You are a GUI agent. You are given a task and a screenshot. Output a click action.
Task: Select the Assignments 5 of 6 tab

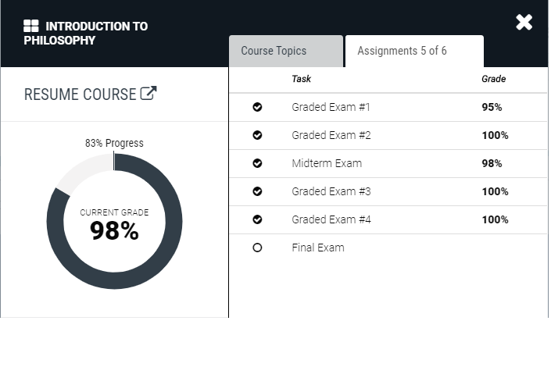point(414,51)
